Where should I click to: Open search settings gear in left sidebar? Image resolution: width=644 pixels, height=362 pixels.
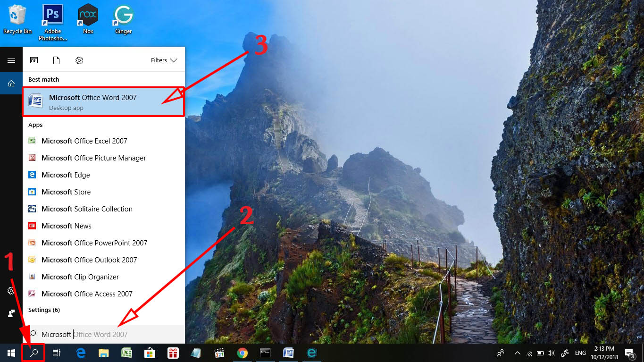[x=11, y=291]
